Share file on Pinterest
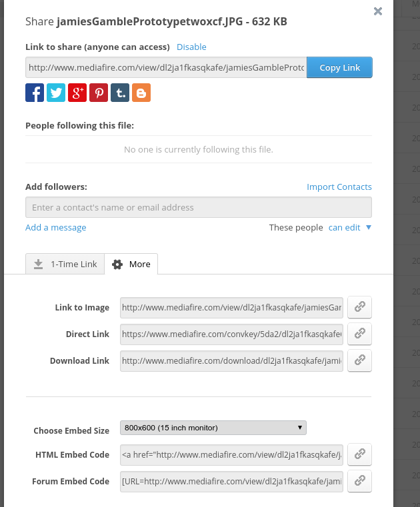This screenshot has height=507, width=420. pyautogui.click(x=99, y=93)
